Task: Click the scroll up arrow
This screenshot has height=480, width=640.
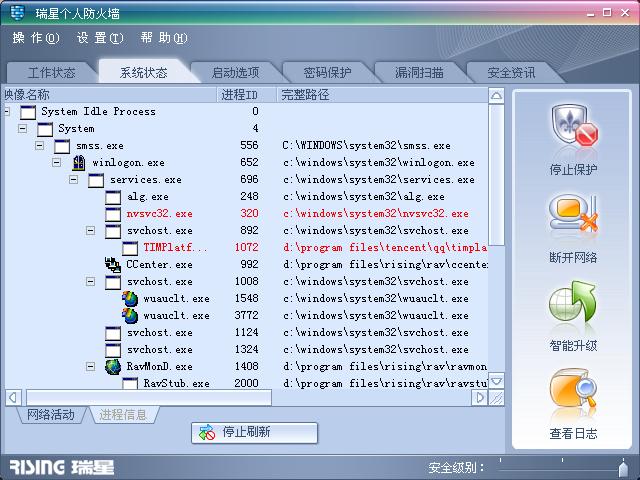Action: point(496,96)
